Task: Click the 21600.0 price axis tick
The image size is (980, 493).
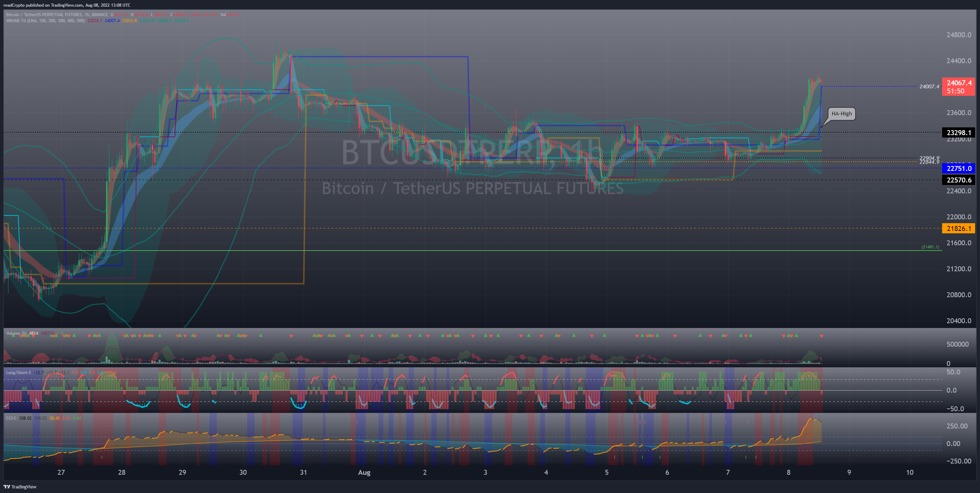Action: point(959,242)
